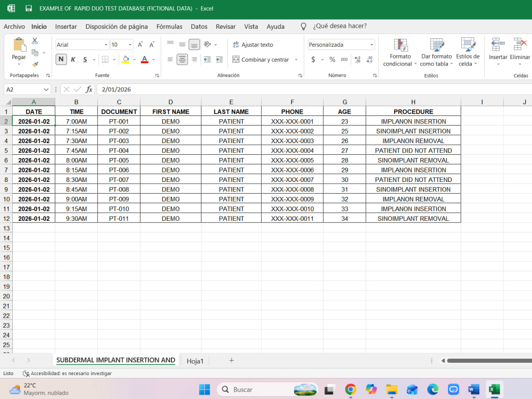Select all cells corner triangle
Image resolution: width=532 pixels, height=399 pixels.
[8, 102]
